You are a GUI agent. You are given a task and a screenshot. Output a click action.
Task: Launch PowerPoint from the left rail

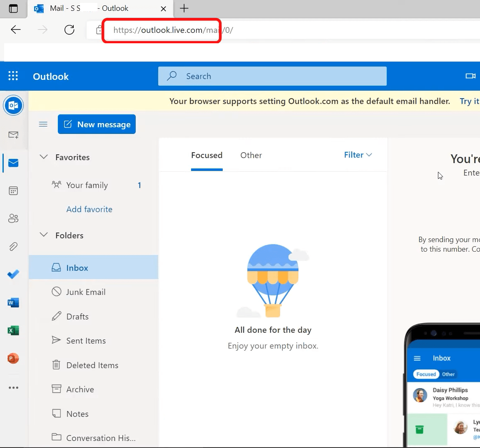13,358
